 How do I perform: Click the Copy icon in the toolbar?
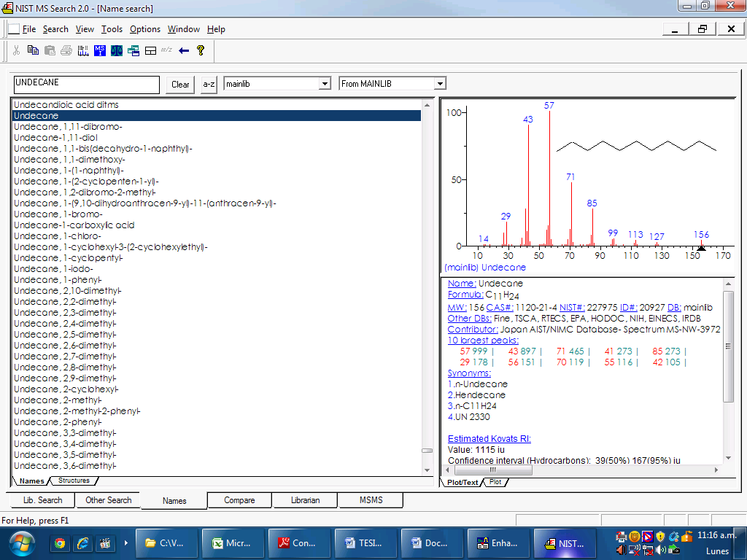pos(33,50)
